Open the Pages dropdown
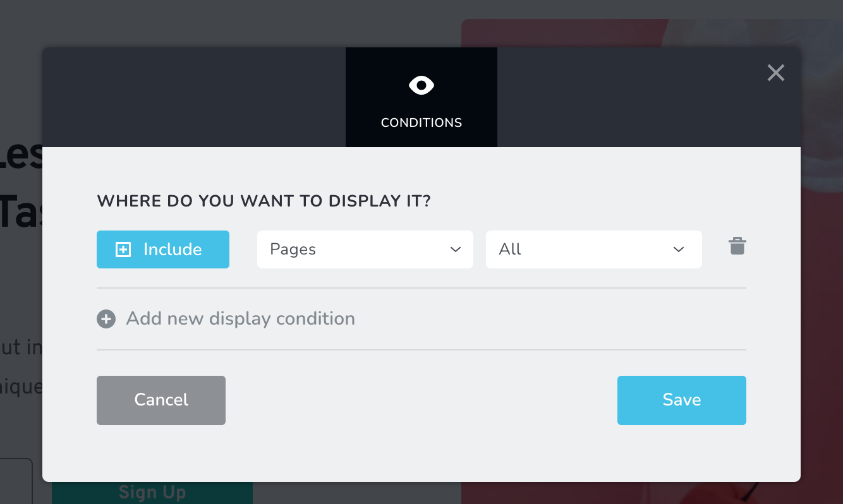 (x=365, y=249)
